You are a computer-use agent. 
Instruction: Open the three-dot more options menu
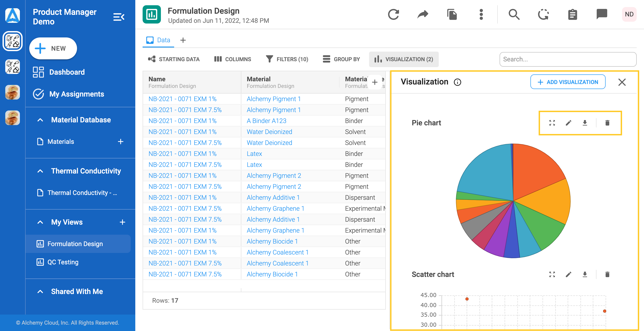click(481, 14)
